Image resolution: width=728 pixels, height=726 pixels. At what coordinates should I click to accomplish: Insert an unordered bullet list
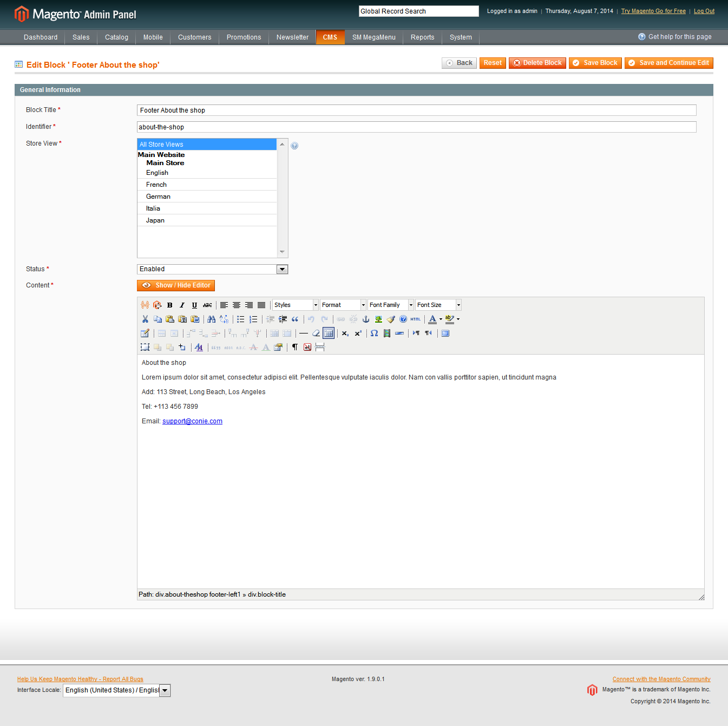click(x=240, y=319)
